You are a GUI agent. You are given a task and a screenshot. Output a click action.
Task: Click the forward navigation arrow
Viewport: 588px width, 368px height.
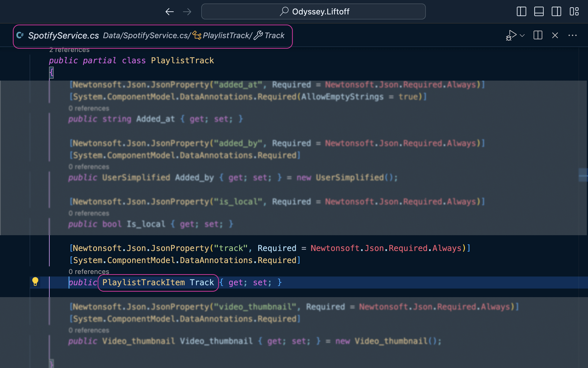tap(187, 11)
